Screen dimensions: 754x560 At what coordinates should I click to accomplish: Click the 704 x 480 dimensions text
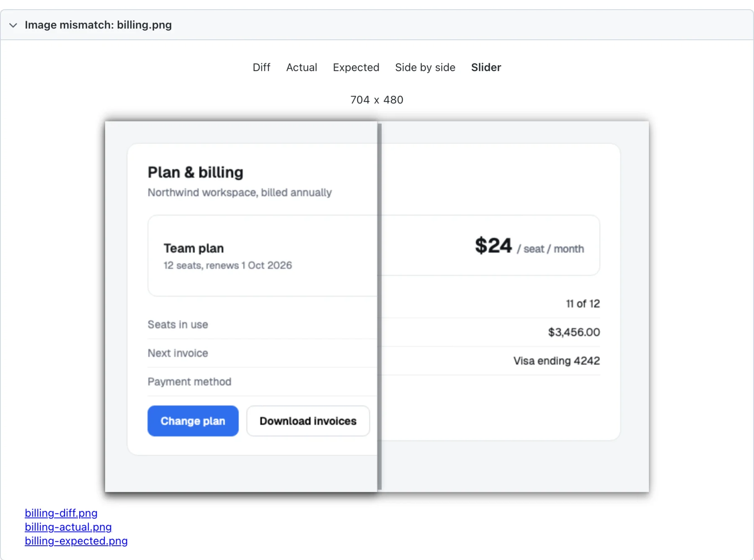click(x=377, y=100)
